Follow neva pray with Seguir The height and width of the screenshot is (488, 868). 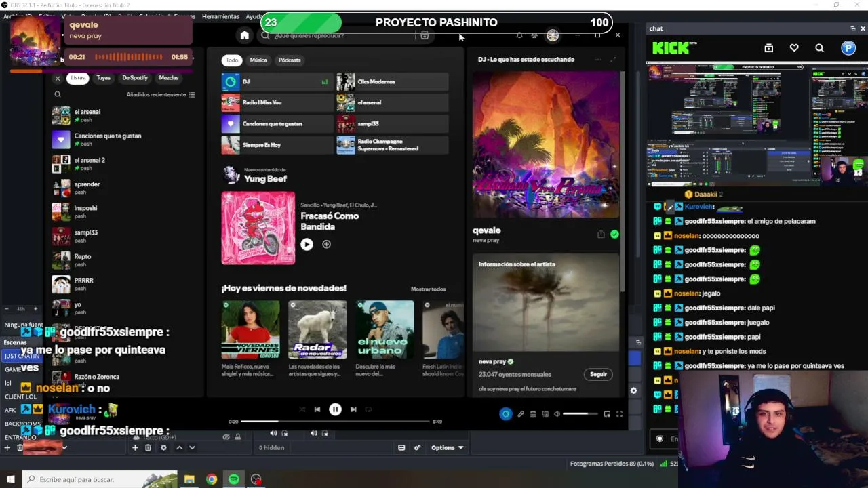(598, 374)
